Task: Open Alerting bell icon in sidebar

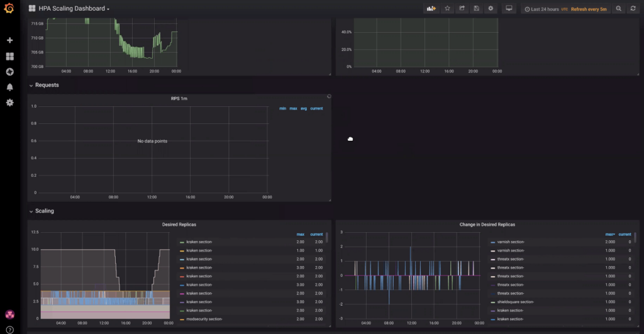Action: coord(10,87)
